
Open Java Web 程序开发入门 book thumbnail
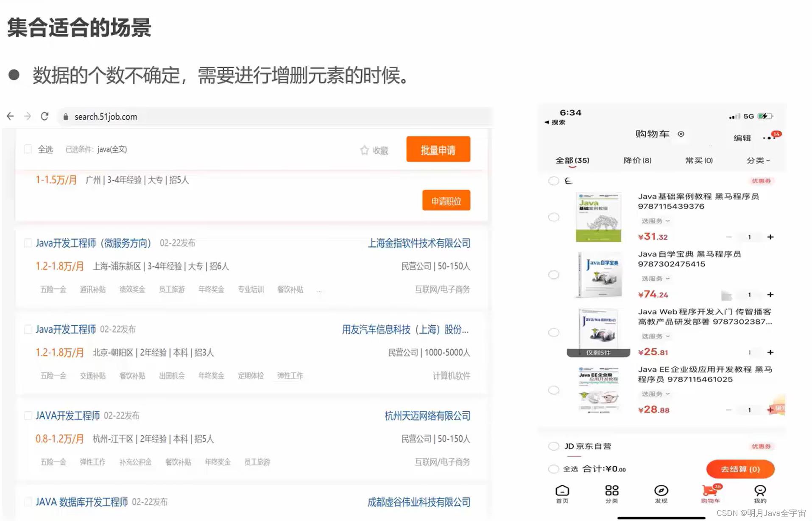pyautogui.click(x=598, y=333)
